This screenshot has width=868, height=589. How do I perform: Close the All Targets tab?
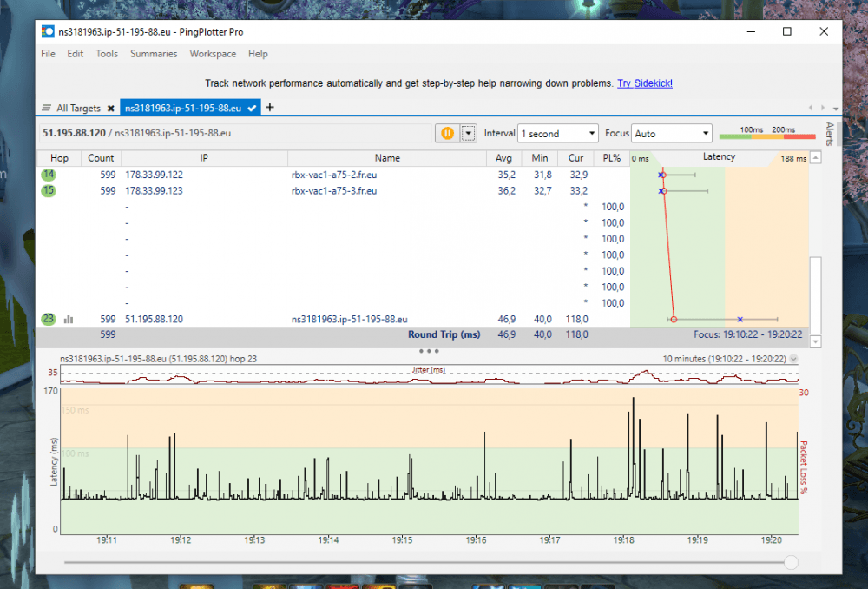point(110,109)
